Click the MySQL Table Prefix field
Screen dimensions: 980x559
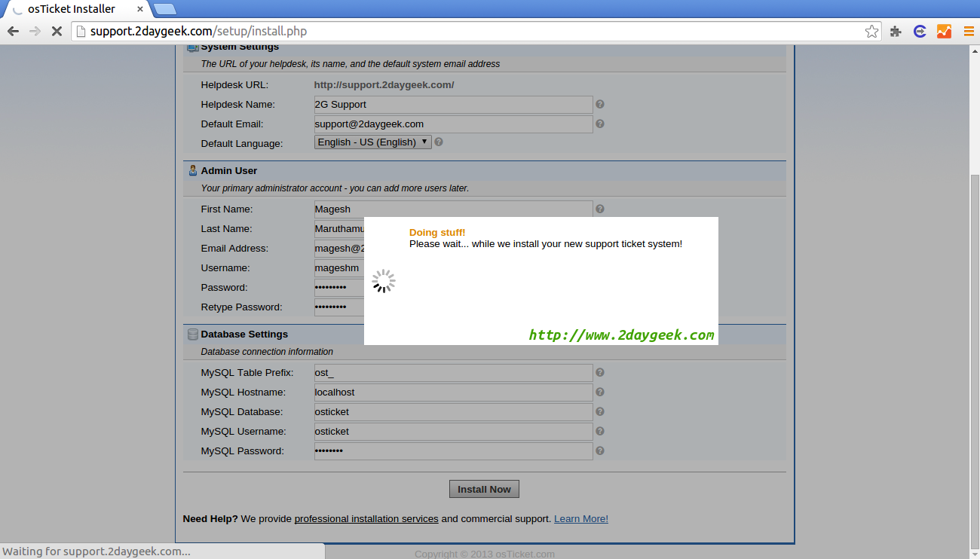click(454, 373)
